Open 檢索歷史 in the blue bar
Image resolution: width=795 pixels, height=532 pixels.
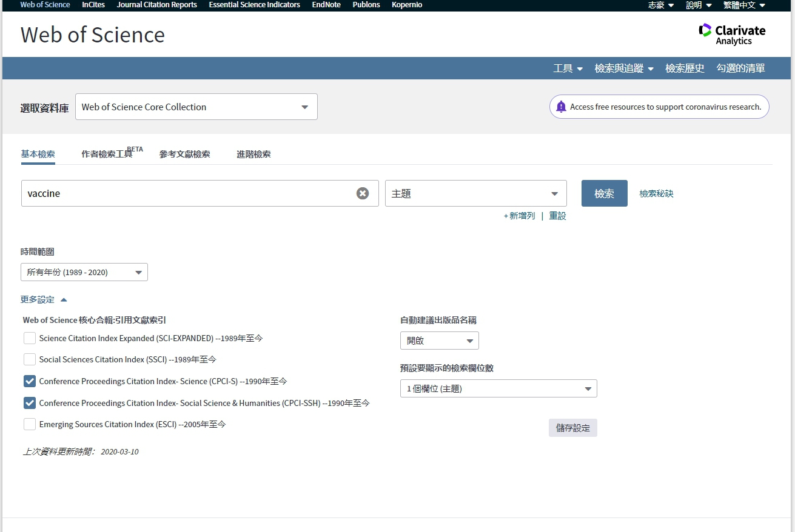pos(685,68)
